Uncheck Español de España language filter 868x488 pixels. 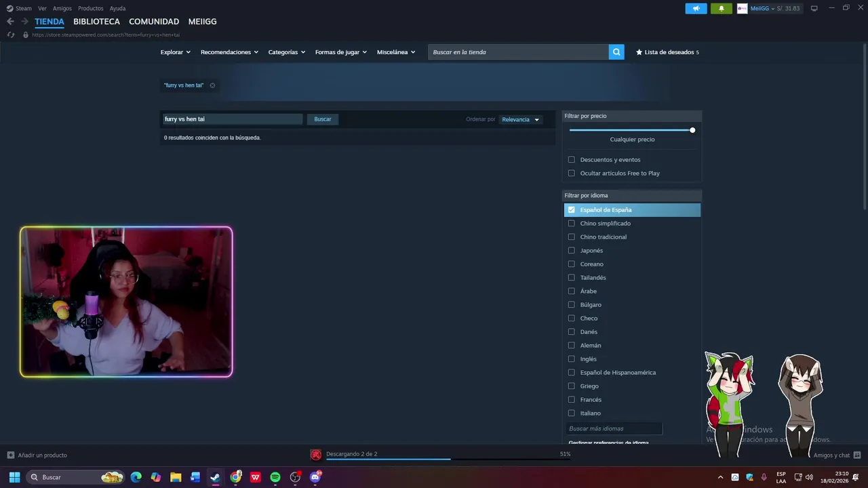click(571, 210)
